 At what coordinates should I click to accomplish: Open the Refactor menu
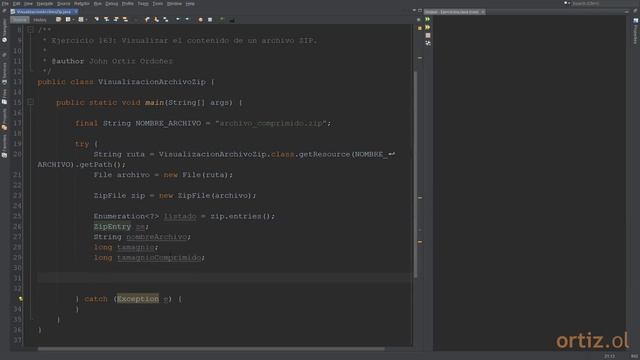pyautogui.click(x=82, y=4)
